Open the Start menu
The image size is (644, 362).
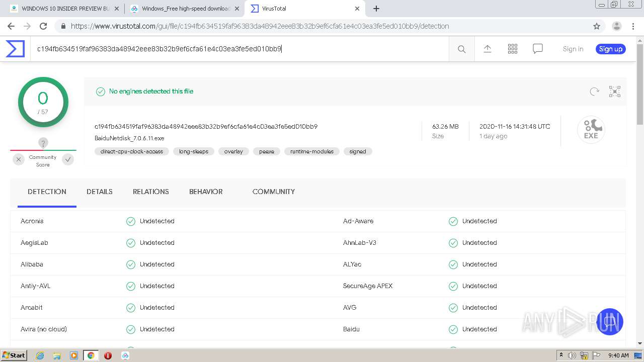point(14,355)
